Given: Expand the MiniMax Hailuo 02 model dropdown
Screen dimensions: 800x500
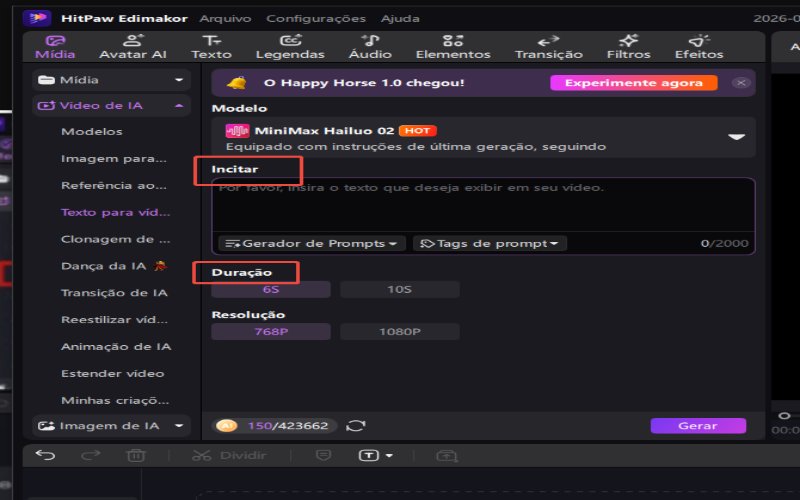Looking at the screenshot, I should [x=736, y=137].
